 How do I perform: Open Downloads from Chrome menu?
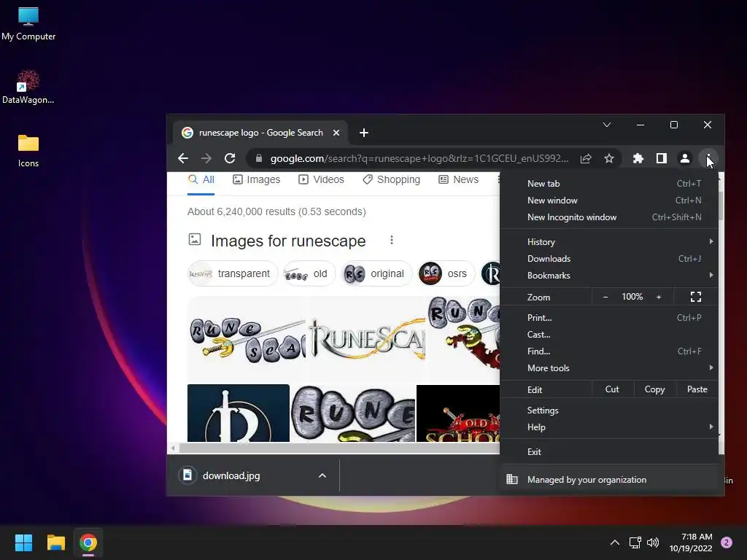(x=609, y=259)
